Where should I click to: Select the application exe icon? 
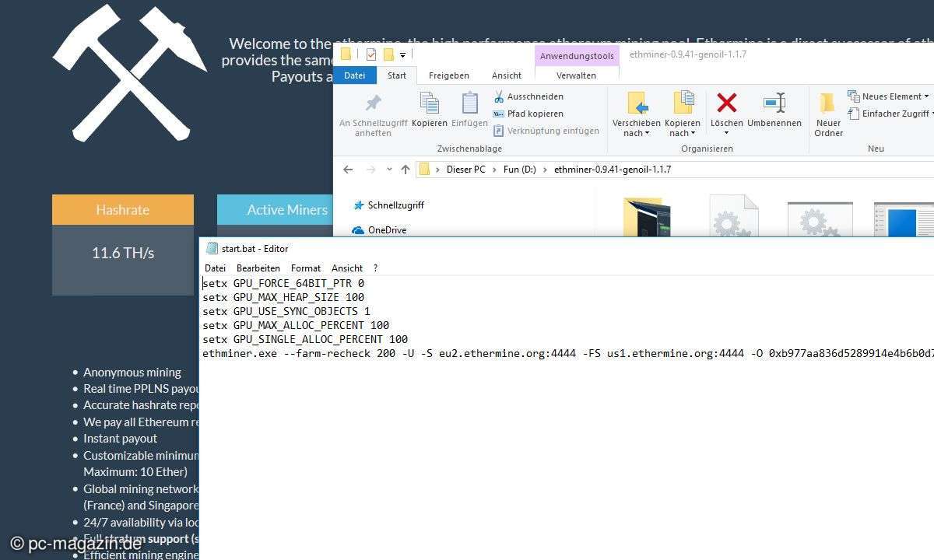pos(904,219)
